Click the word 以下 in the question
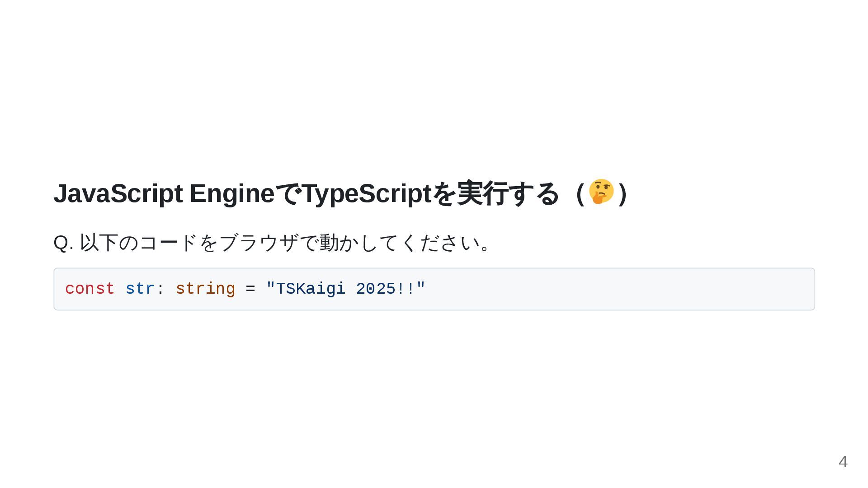Screen dimensions: 868x488 coord(99,243)
